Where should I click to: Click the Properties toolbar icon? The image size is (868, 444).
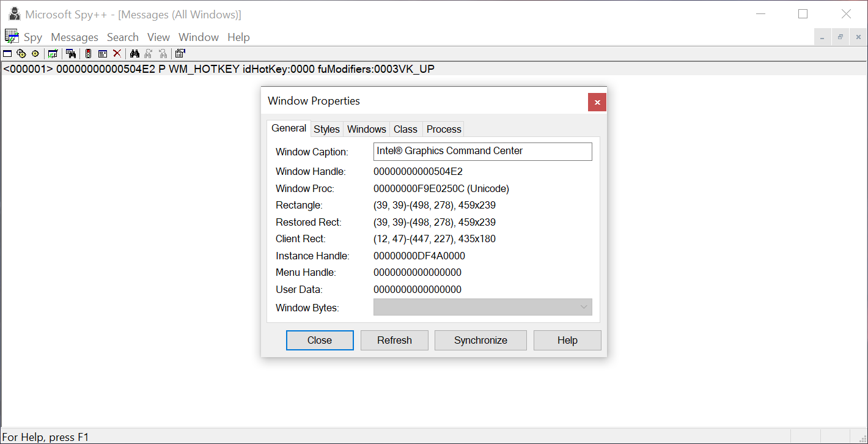180,54
